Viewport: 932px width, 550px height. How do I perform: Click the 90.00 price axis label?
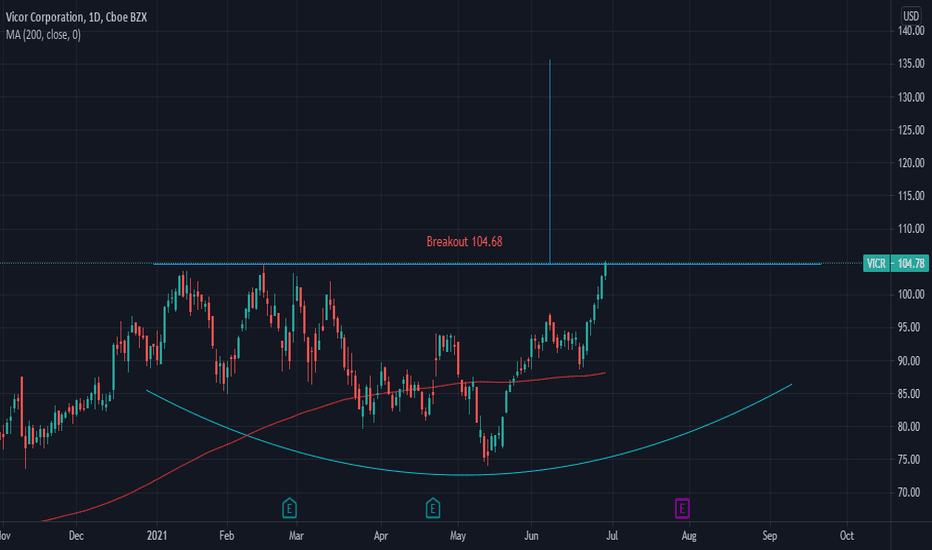click(x=911, y=361)
